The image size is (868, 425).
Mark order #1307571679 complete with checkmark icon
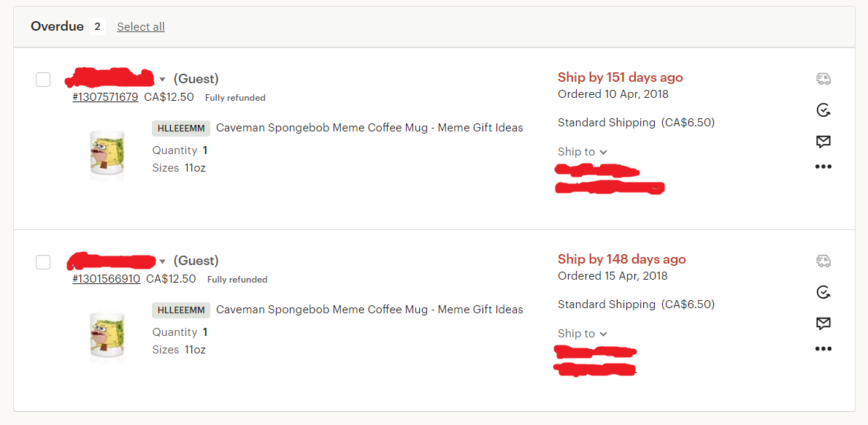pyautogui.click(x=823, y=111)
